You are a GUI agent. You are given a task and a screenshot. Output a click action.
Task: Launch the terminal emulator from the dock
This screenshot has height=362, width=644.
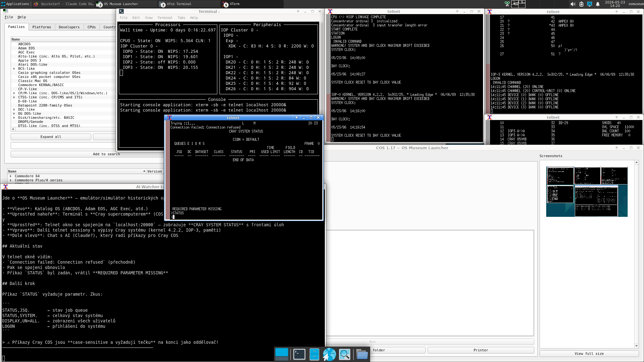coord(299,354)
